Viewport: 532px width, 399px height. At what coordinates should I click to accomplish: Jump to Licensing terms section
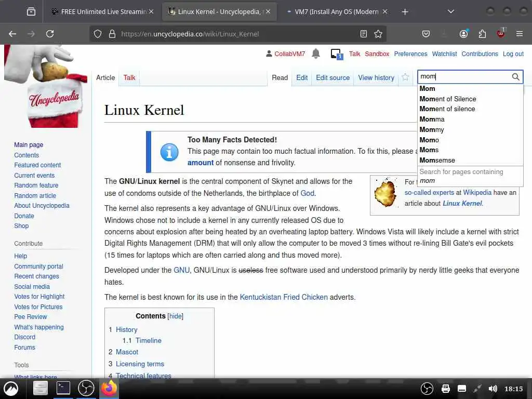point(140,364)
